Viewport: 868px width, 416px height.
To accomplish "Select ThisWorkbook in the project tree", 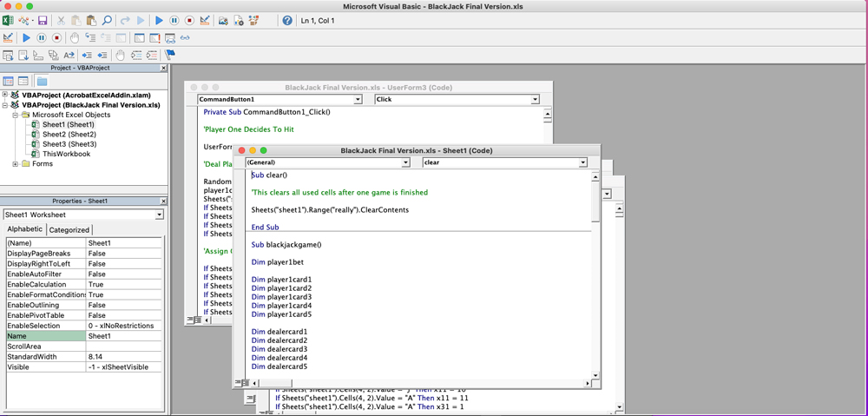I will click(66, 154).
